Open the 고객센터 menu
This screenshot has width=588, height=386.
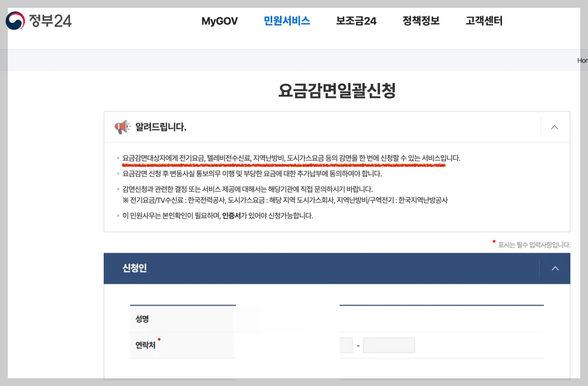[x=484, y=21]
